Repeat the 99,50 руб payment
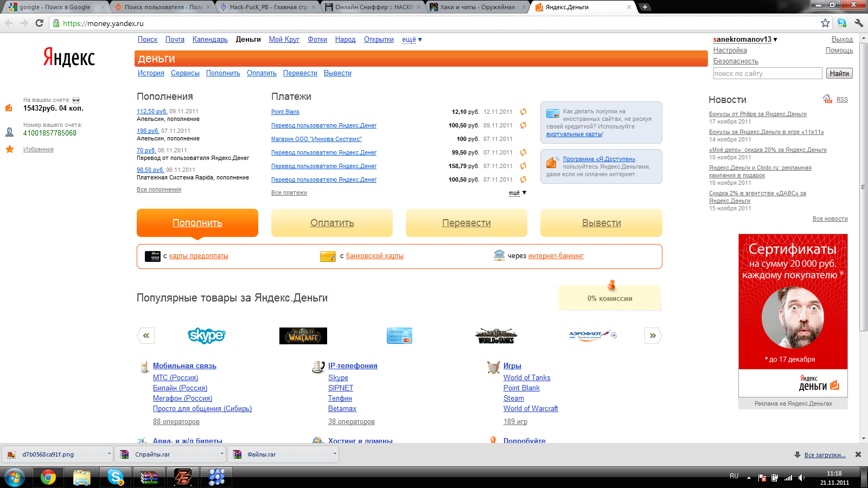Image resolution: width=868 pixels, height=488 pixels. click(523, 152)
